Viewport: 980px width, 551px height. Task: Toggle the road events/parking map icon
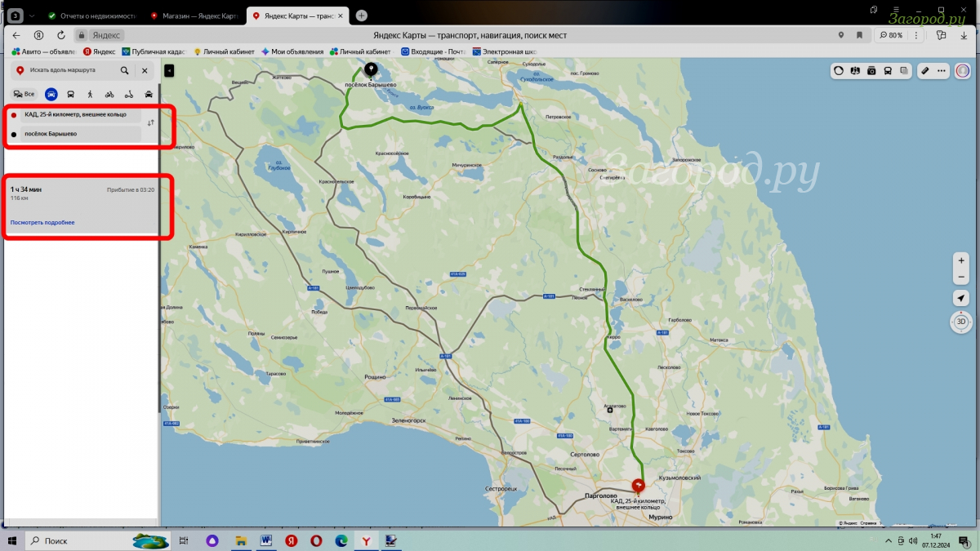click(855, 71)
